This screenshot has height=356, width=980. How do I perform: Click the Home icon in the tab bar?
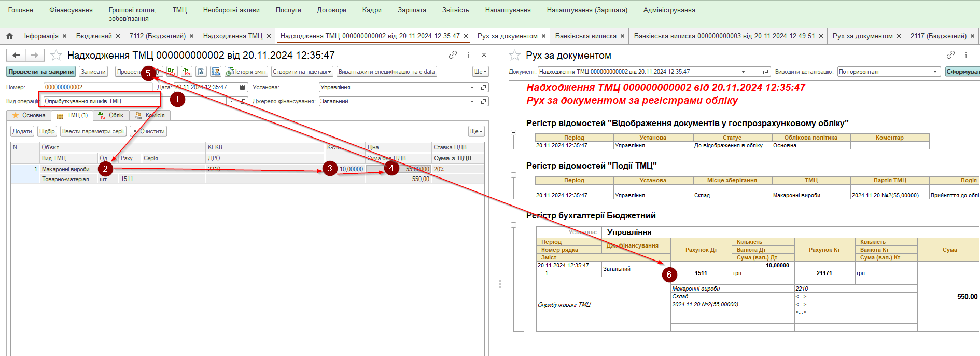pyautogui.click(x=9, y=36)
